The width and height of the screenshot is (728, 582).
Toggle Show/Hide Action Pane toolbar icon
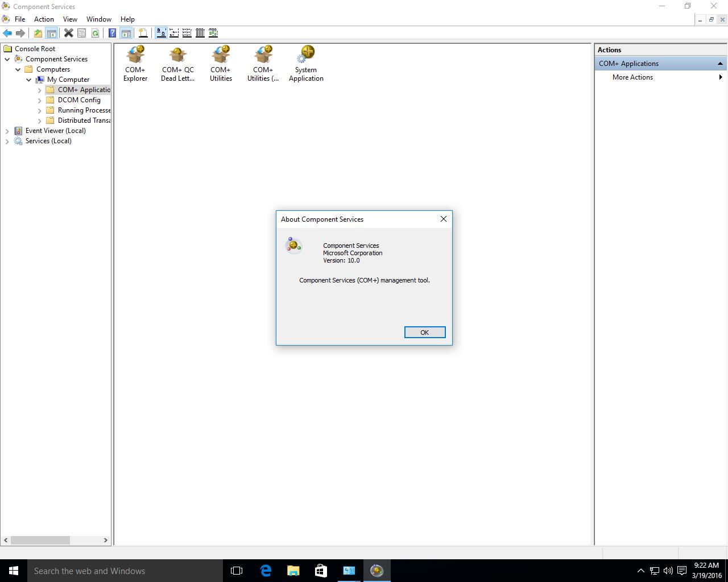point(126,33)
